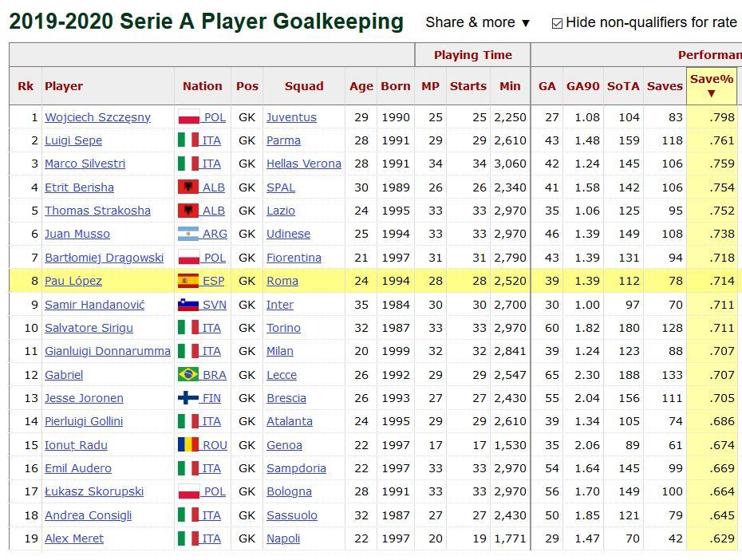The height and width of the screenshot is (560, 742).
Task: Click Spain flag in Pau López row
Action: (x=188, y=281)
